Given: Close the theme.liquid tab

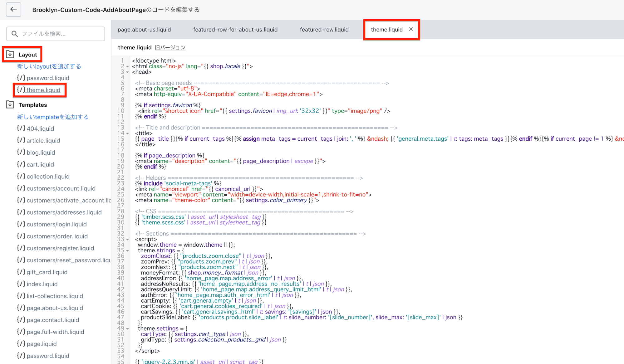Looking at the screenshot, I should [411, 29].
